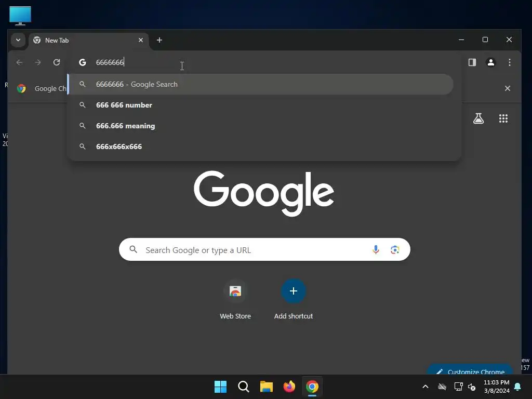532x399 pixels.
Task: Open the profile avatar menu
Action: (490, 62)
